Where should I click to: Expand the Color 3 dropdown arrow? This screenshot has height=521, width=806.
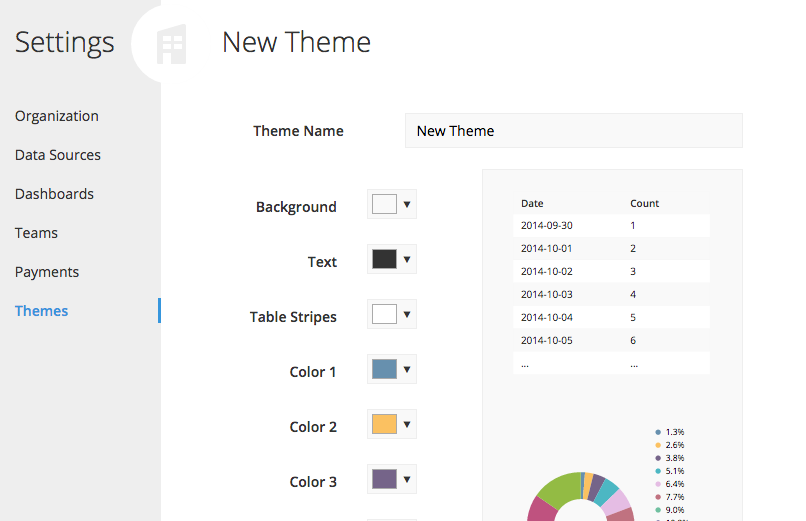tap(407, 479)
